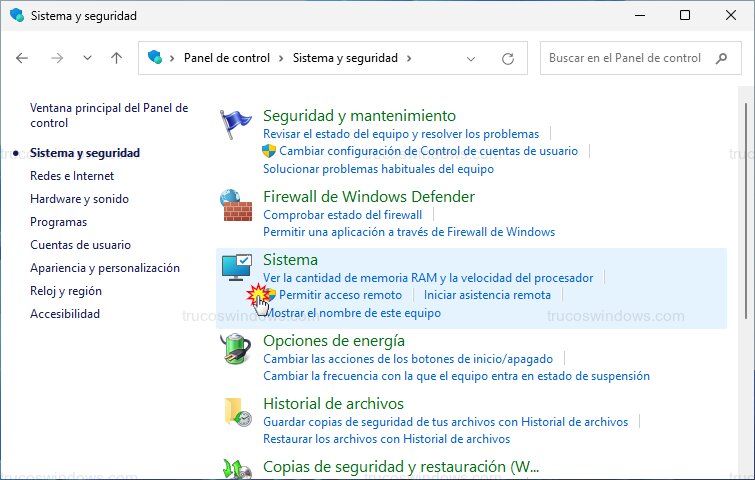Click Permitir una aplicación a través de Firewall
The height and width of the screenshot is (480, 755).
pyautogui.click(x=409, y=232)
